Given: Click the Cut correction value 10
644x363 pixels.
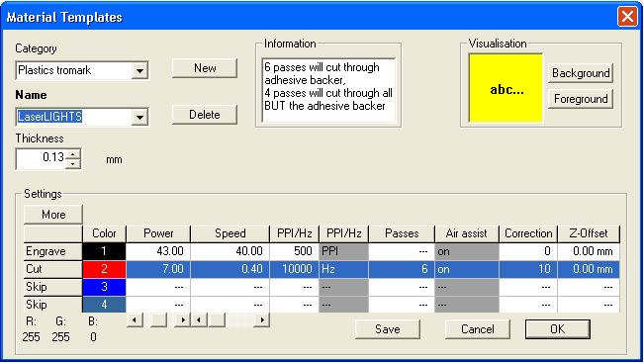Looking at the screenshot, I should (x=528, y=269).
